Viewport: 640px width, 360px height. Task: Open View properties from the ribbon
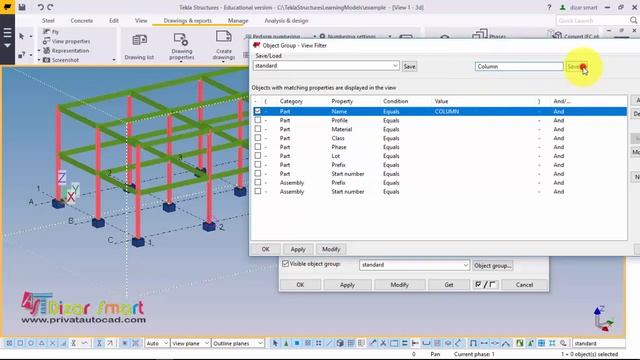tap(67, 41)
